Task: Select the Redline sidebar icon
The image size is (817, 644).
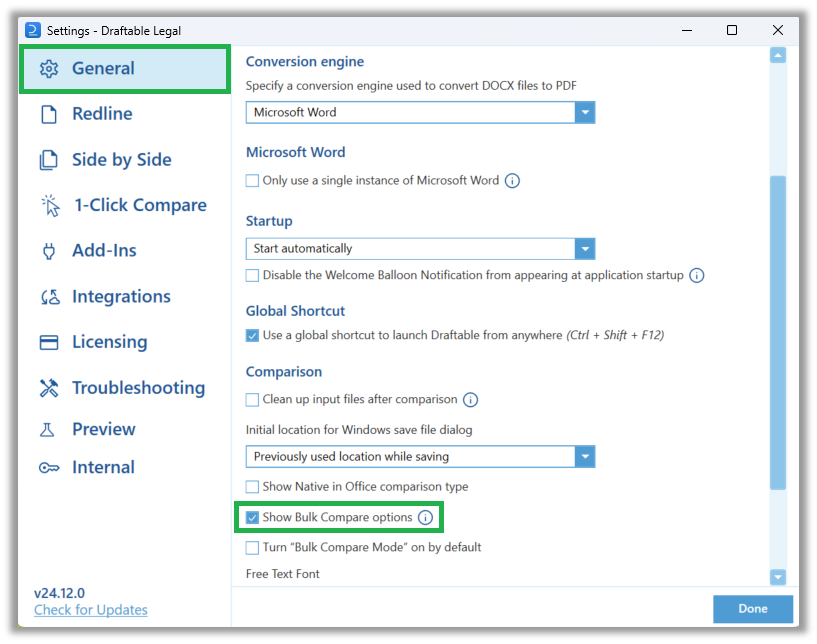Action: tap(49, 113)
